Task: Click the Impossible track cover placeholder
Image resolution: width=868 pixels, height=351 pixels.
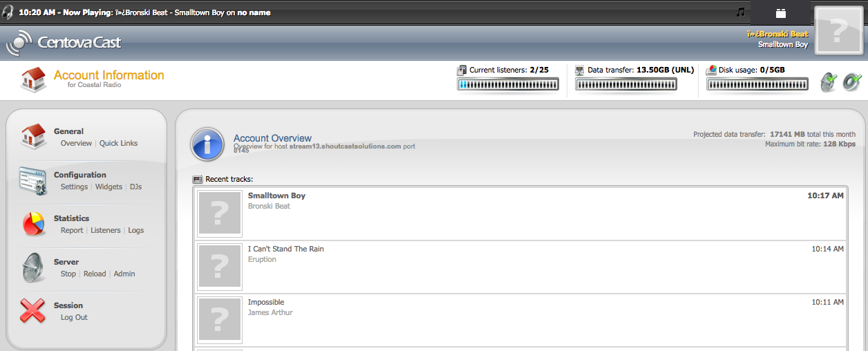Action: [219, 320]
